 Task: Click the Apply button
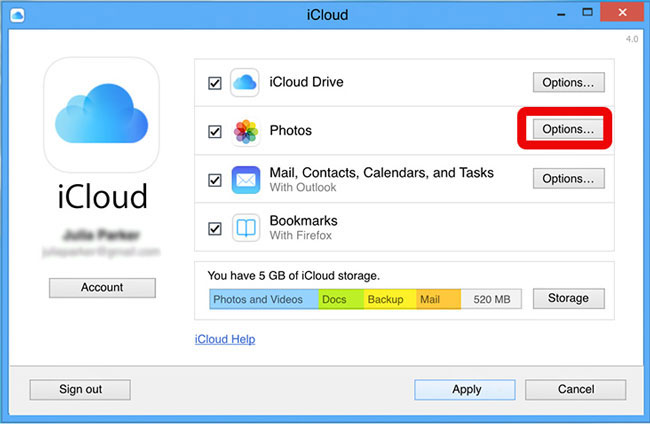pos(465,390)
